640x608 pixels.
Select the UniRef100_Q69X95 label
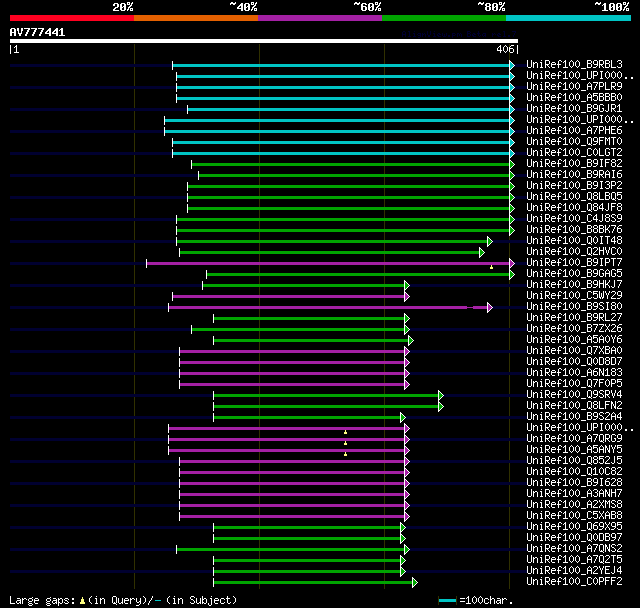click(x=574, y=527)
